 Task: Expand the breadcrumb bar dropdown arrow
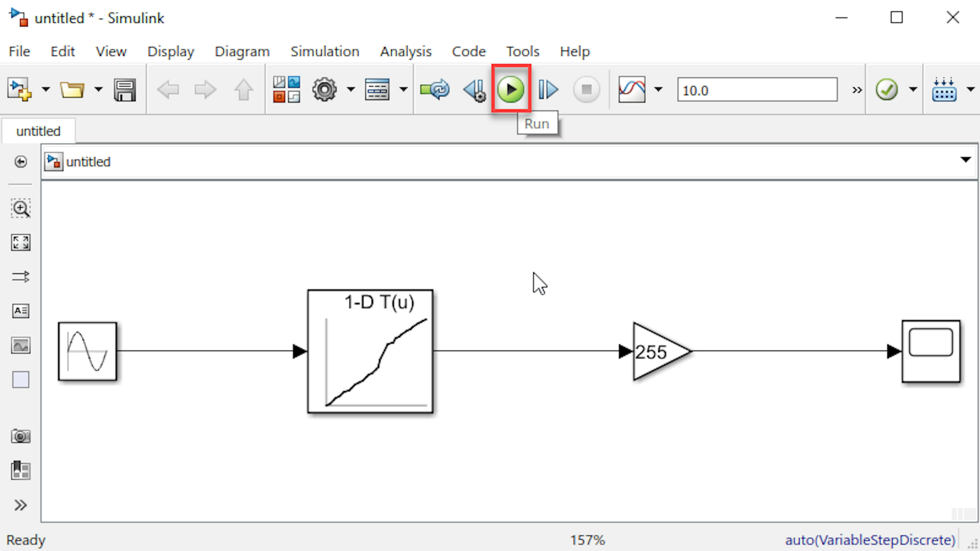[965, 159]
